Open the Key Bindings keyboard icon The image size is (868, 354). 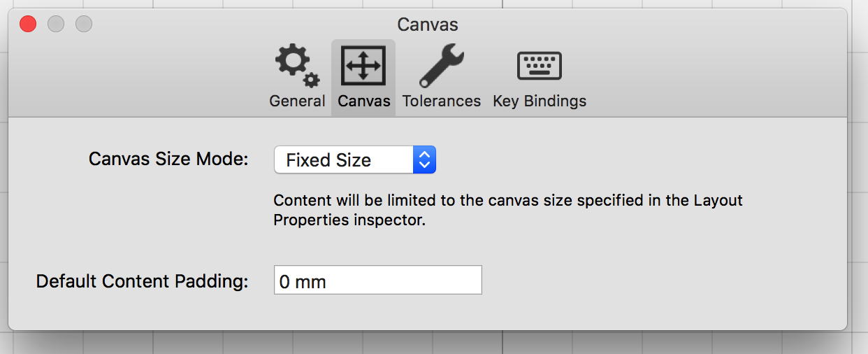pyautogui.click(x=539, y=66)
